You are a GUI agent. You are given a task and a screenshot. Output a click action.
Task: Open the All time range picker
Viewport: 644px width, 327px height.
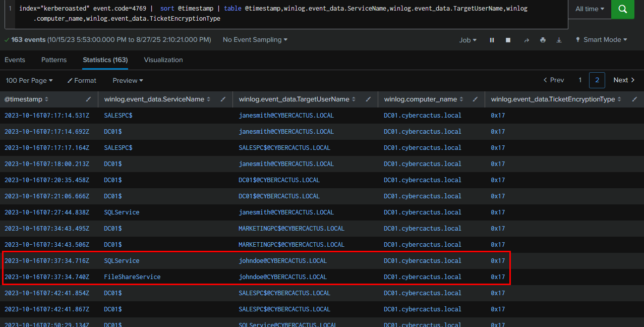(590, 9)
